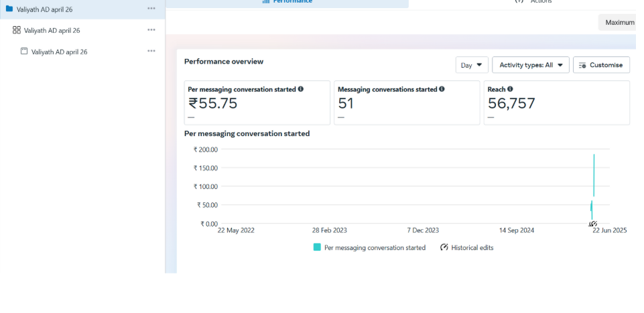Image resolution: width=644 pixels, height=313 pixels.
Task: Click the historical edits marker on chart
Action: 592,224
